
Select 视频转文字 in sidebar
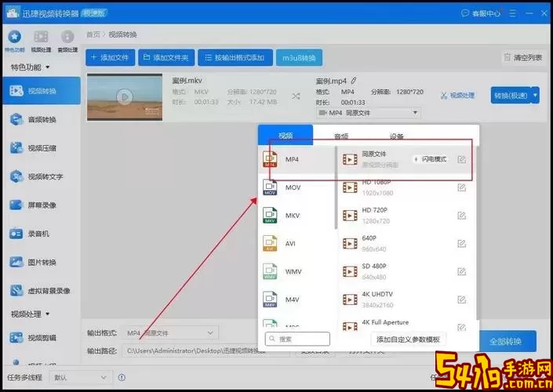(42, 176)
